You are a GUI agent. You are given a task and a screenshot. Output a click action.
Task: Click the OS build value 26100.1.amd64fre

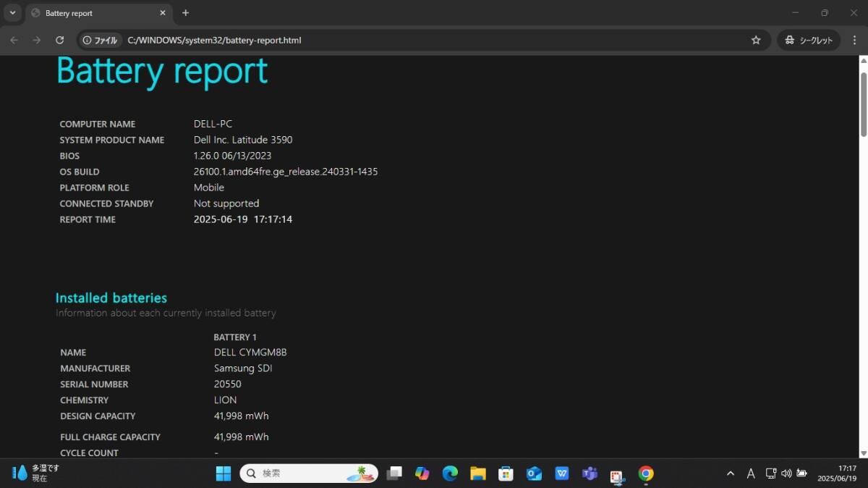click(x=286, y=172)
